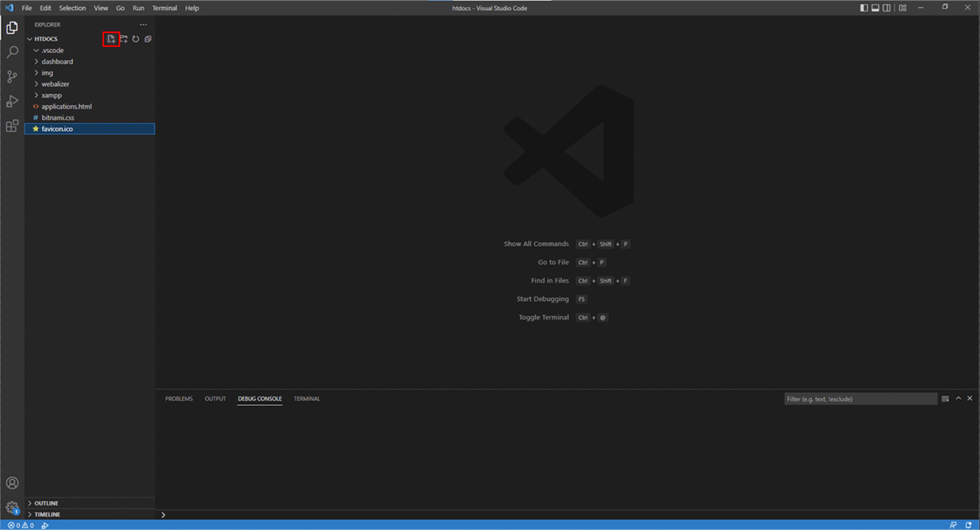Image resolution: width=980 pixels, height=530 pixels.
Task: Click the Show All Commands label
Action: point(536,244)
